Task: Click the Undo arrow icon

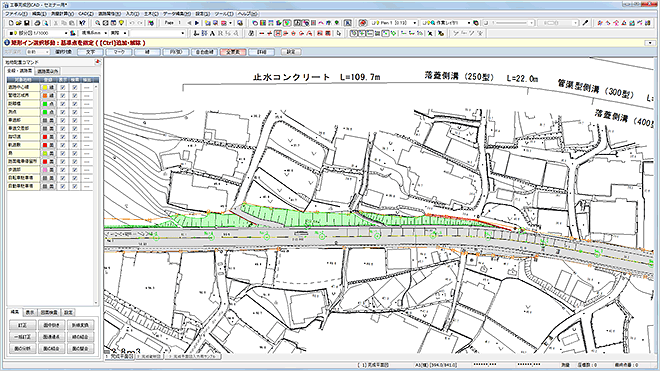Action: coord(132,23)
